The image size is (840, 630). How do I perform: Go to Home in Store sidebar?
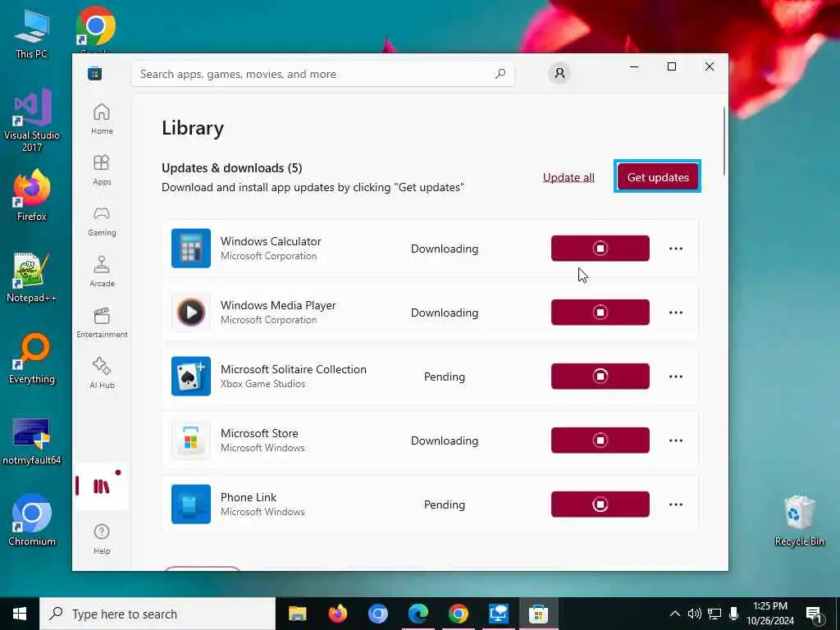tap(102, 119)
